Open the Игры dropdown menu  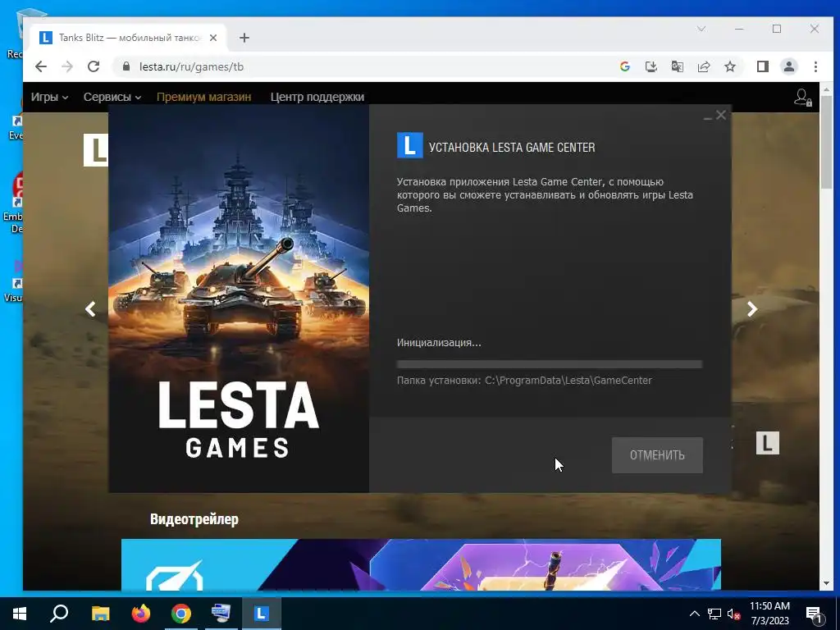click(49, 97)
